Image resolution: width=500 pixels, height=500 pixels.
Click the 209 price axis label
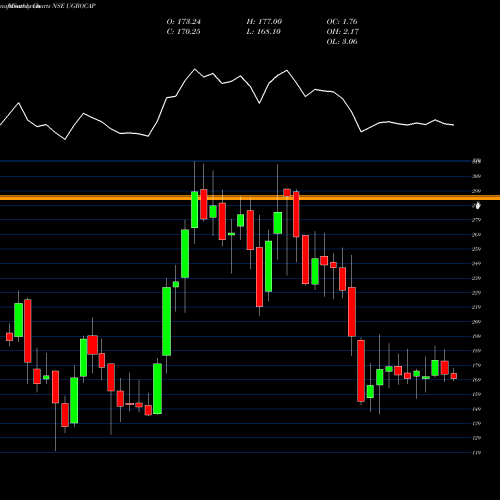pos(477,322)
